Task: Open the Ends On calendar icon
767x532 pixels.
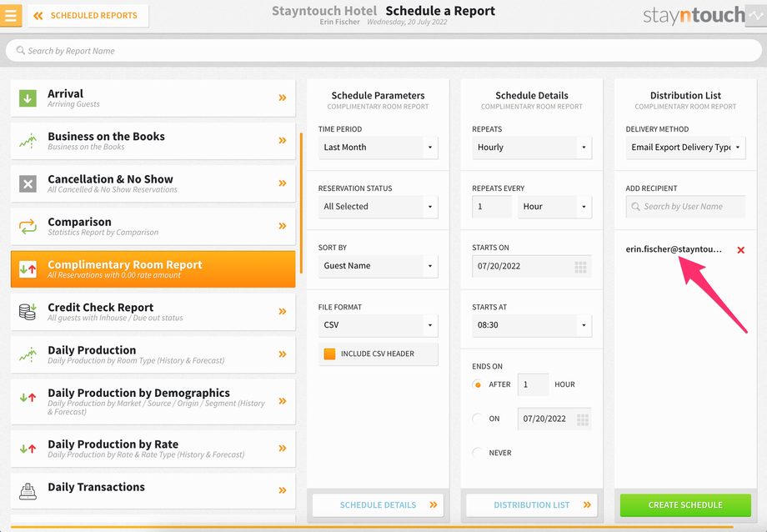Action: click(x=583, y=419)
